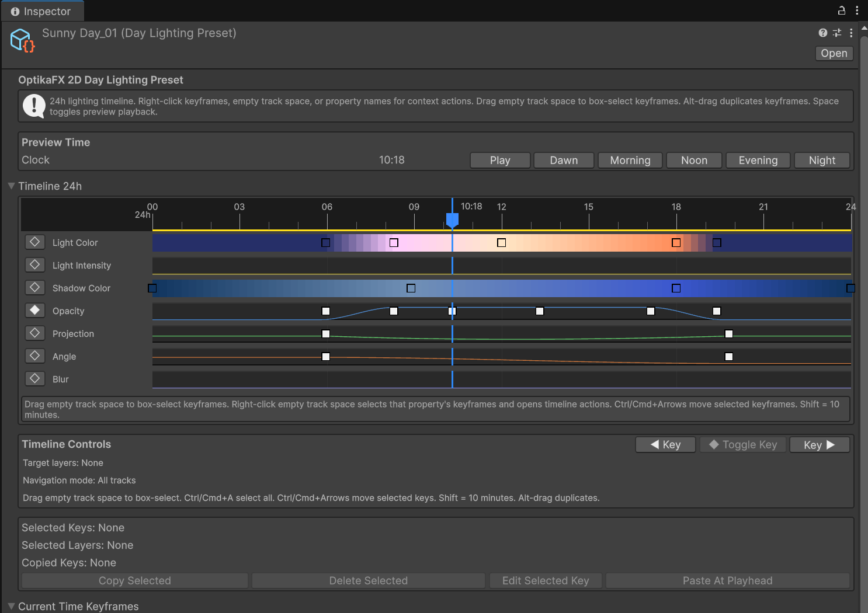The image size is (868, 613).
Task: Click the 'Navigation mode: All tracks' text
Action: (79, 480)
